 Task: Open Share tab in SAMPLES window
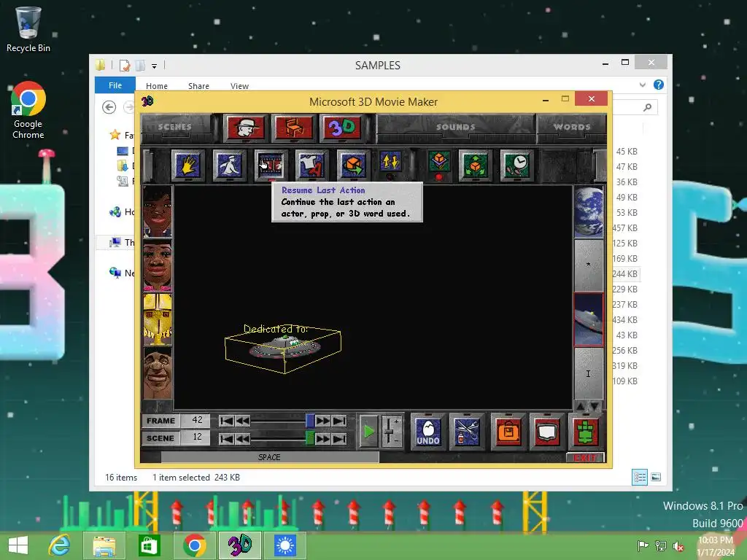pos(198,86)
